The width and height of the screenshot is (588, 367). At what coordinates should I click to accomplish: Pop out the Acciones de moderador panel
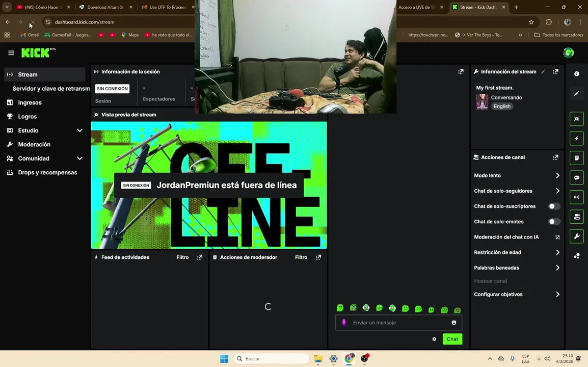318,257
